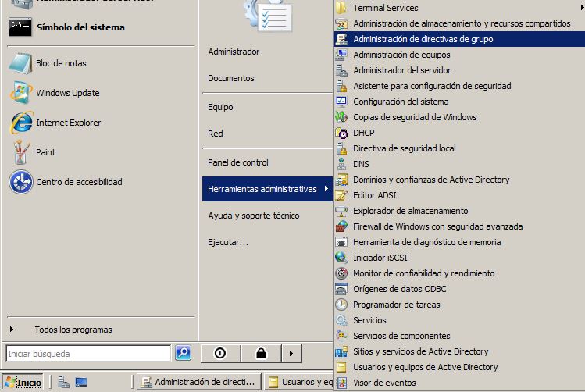The image size is (585, 392).
Task: Open Centro de accesibilidad icon
Action: [x=21, y=182]
